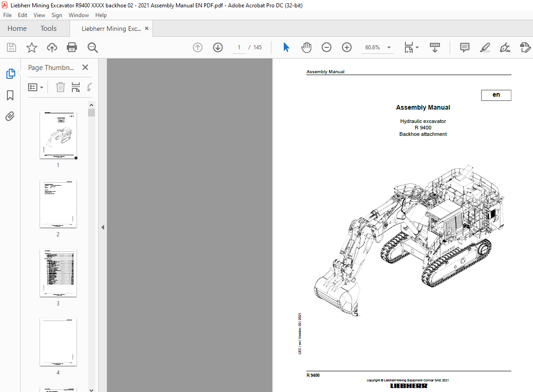Open thumbnail options dropdown menu

coord(35,88)
